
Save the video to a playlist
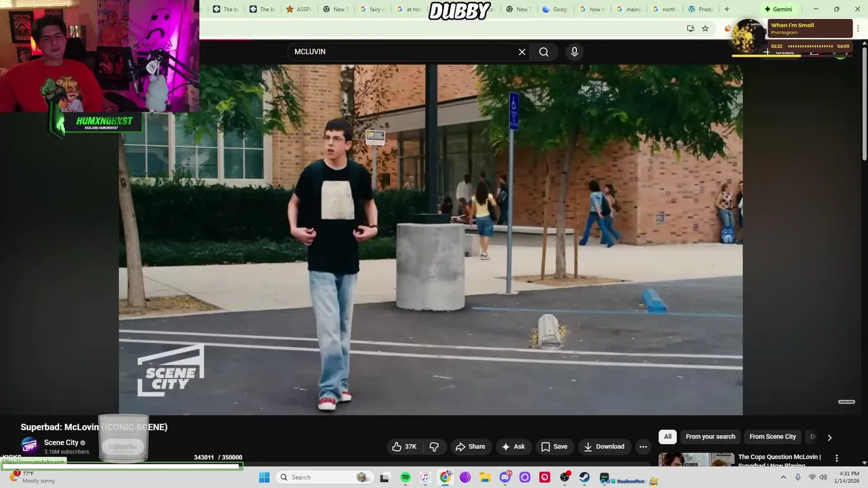point(554,447)
